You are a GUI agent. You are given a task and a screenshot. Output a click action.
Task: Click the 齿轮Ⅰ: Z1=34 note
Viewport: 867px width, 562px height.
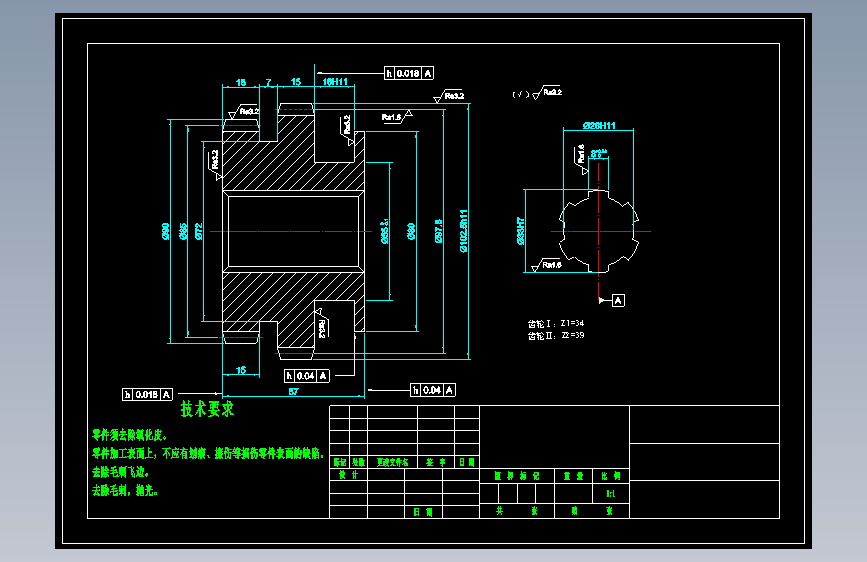click(x=556, y=324)
